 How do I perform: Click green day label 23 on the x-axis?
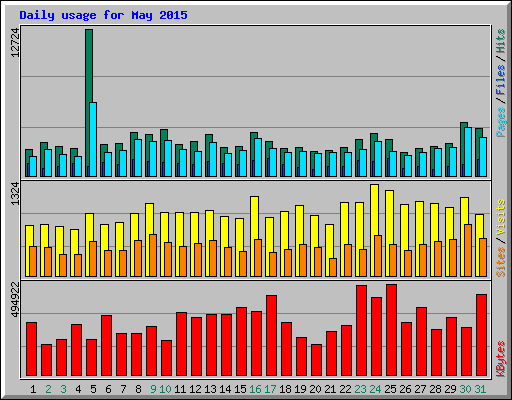(x=360, y=389)
